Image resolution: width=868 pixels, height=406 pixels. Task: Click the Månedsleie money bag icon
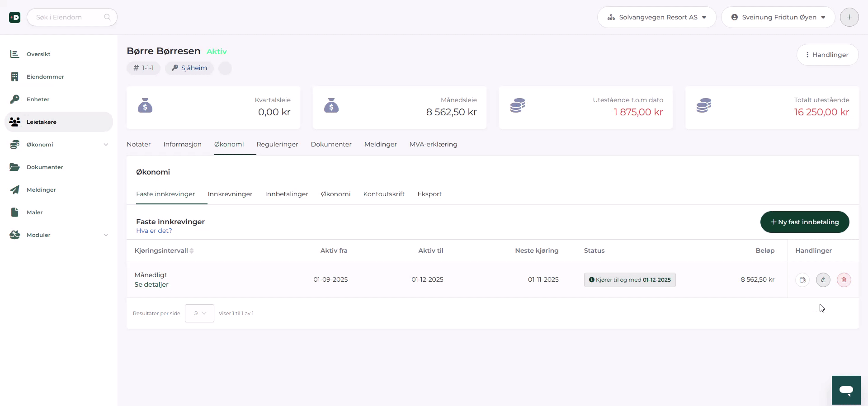coord(331,106)
